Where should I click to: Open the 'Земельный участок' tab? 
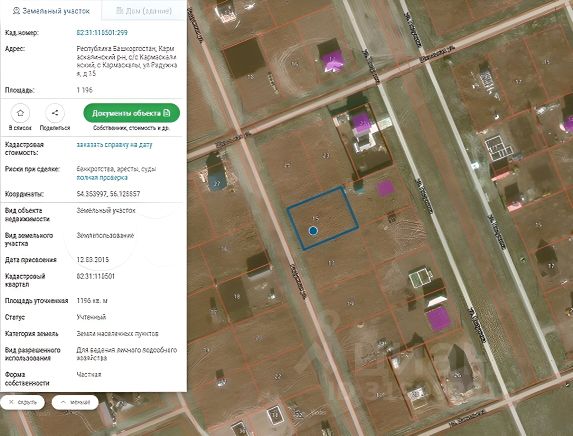pyautogui.click(x=51, y=11)
